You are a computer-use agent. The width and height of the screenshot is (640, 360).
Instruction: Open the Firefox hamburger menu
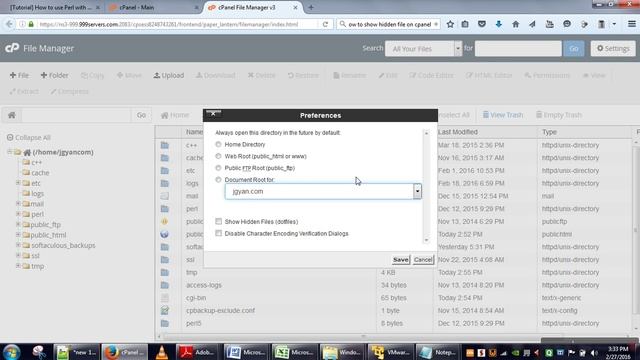631,24
